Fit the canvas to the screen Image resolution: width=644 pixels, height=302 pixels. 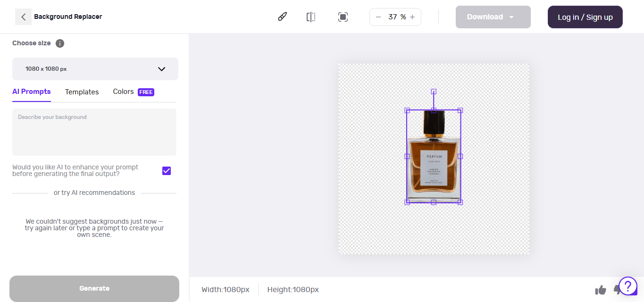coord(343,17)
